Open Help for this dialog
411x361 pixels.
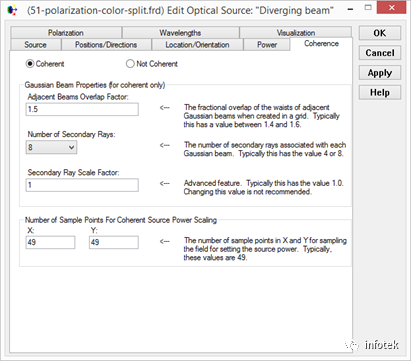[x=380, y=92]
